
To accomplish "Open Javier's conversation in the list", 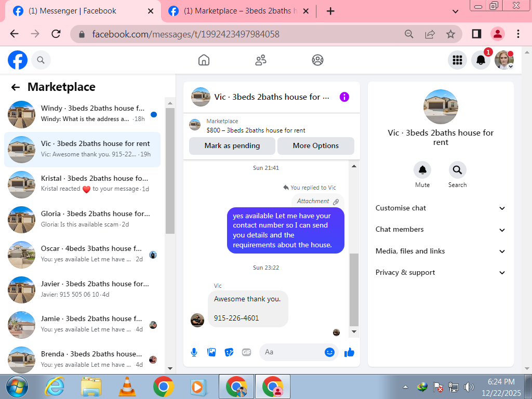I will click(82, 290).
